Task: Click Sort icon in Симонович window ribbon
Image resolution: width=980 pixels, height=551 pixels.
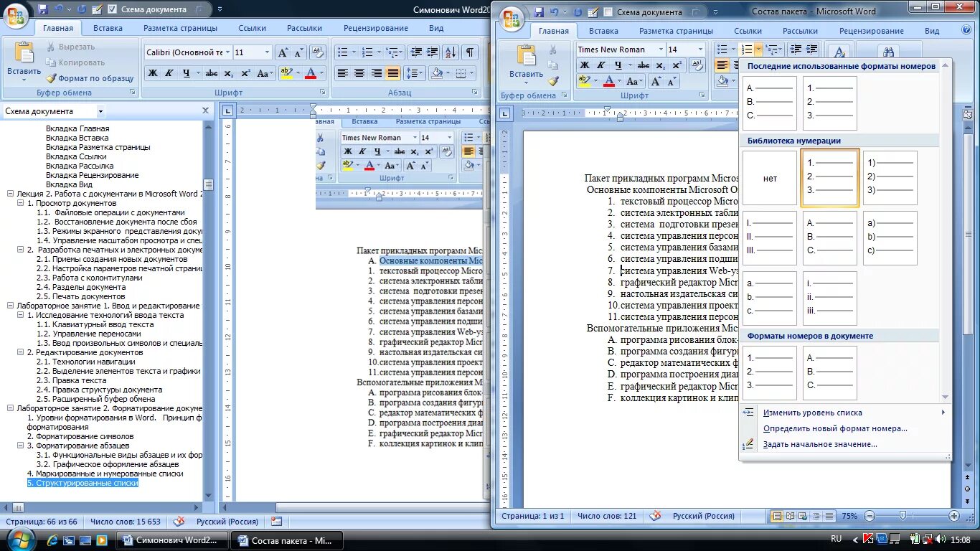Action: tap(451, 52)
